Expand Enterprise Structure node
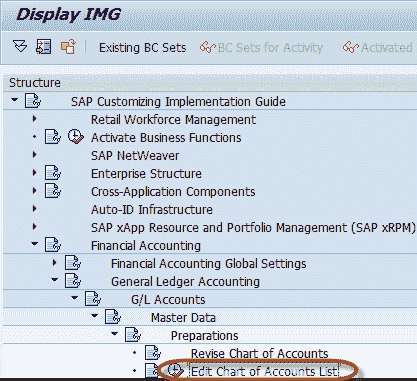Image resolution: width=417 pixels, height=381 pixels. (34, 172)
